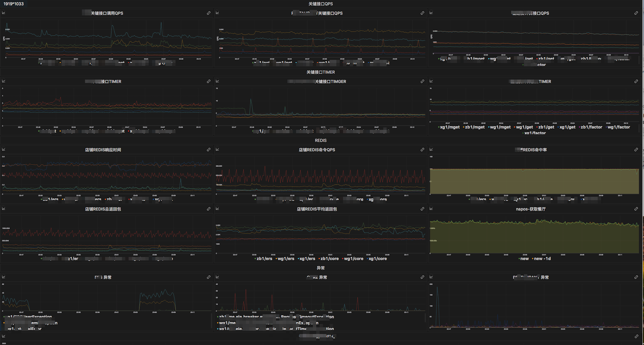
Task: Click link icon on 店铺REDIS平均返回包 panel
Action: click(x=422, y=209)
